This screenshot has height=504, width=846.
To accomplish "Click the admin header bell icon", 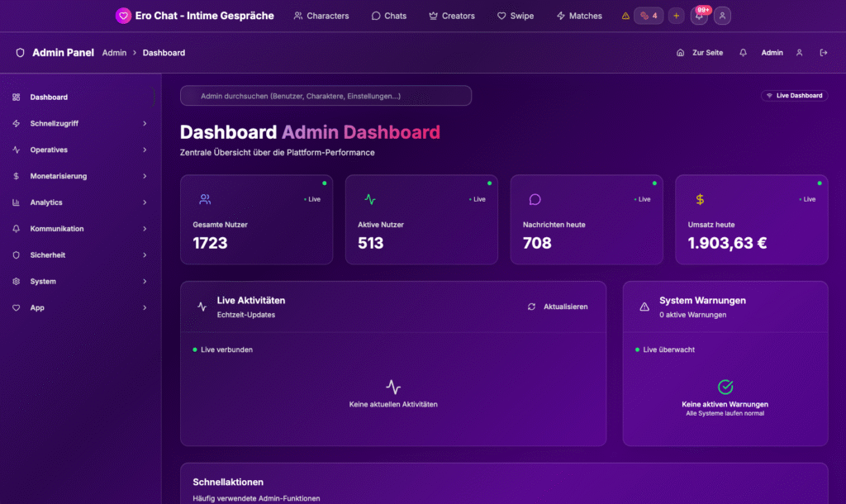I will 743,53.
